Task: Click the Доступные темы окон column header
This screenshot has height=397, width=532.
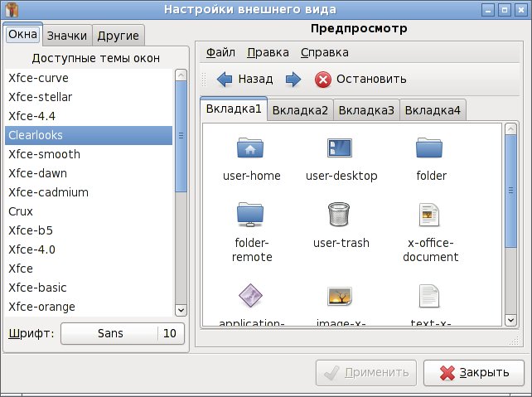Action: (95, 58)
